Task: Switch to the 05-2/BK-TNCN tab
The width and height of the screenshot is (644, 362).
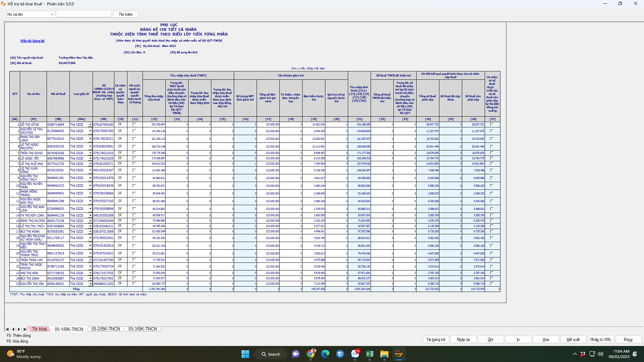Action: (x=106, y=329)
